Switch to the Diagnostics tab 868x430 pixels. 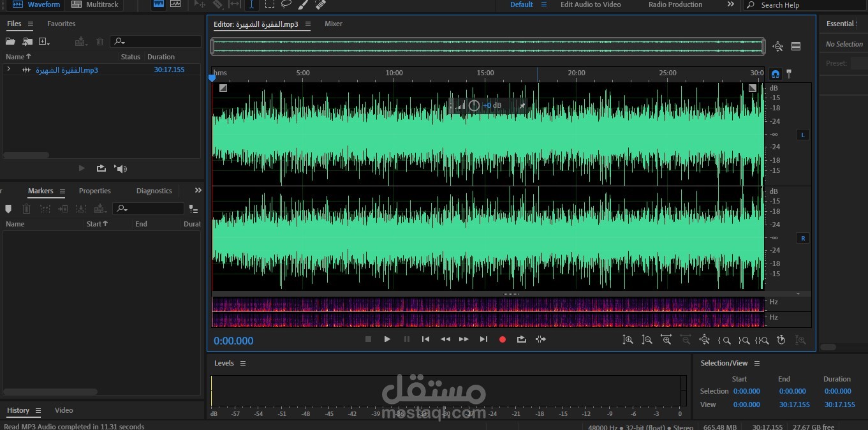coord(154,191)
